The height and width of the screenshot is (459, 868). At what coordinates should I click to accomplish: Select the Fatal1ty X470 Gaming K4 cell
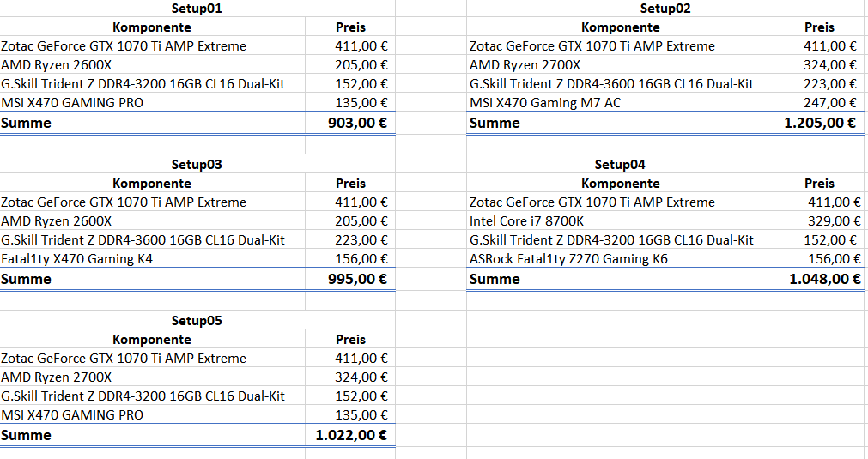pos(152,258)
